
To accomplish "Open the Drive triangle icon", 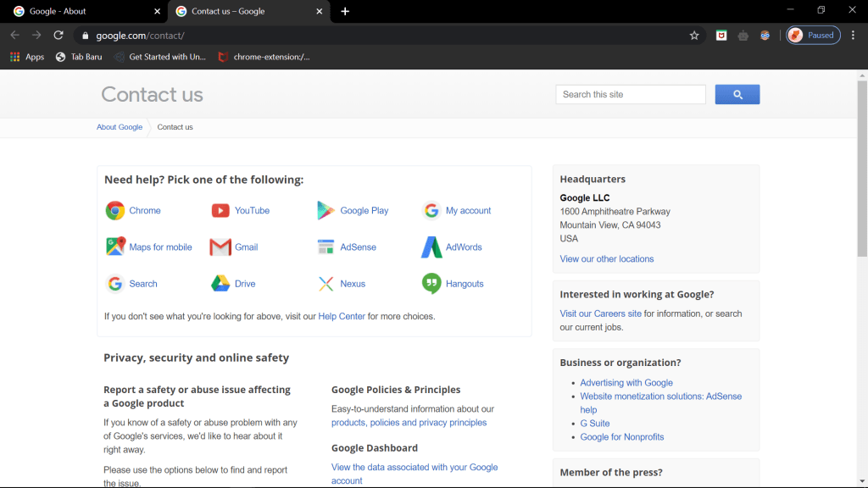I will point(220,284).
